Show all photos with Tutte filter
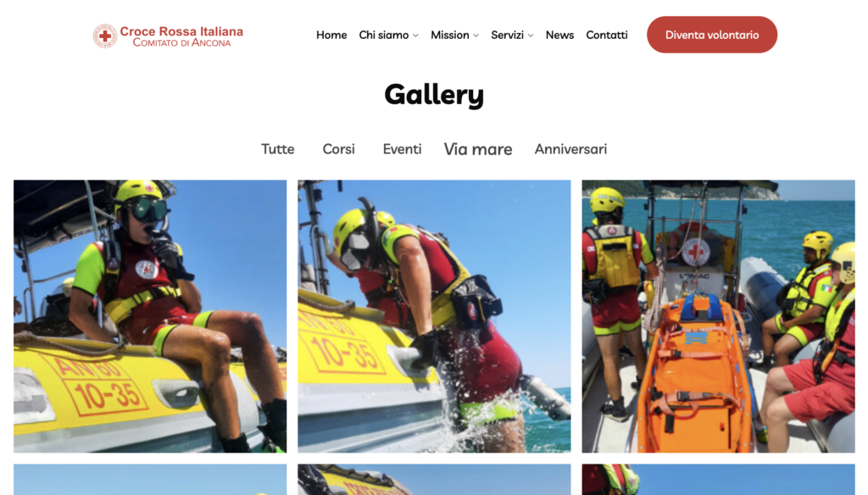Viewport: 868px width, 495px height. point(278,149)
